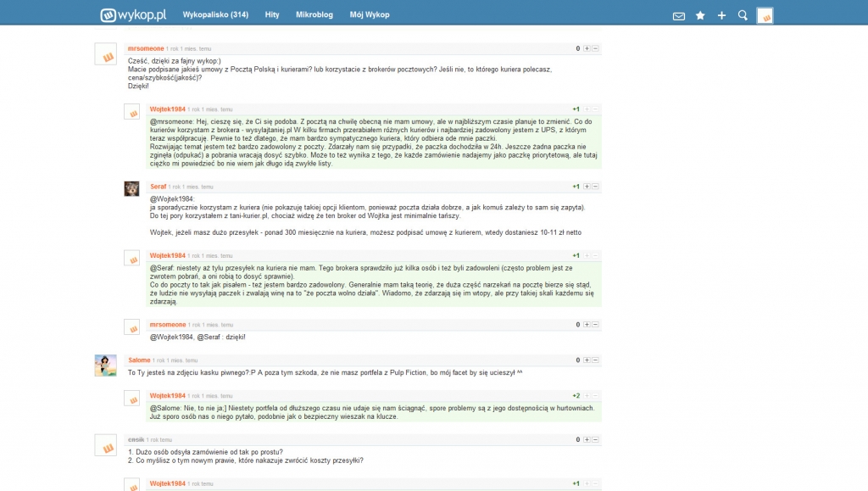This screenshot has width=868, height=491.
Task: Open the user profile avatar in header
Action: click(765, 15)
